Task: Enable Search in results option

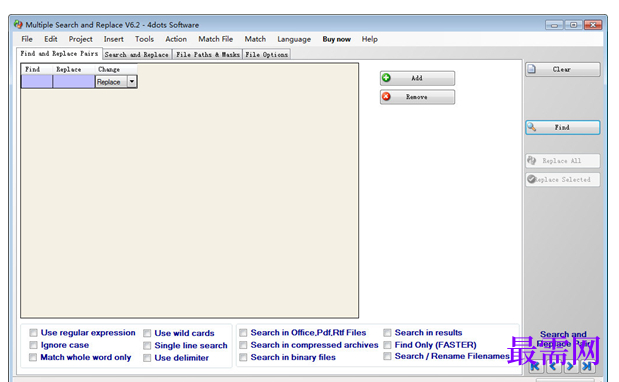Action: (387, 333)
